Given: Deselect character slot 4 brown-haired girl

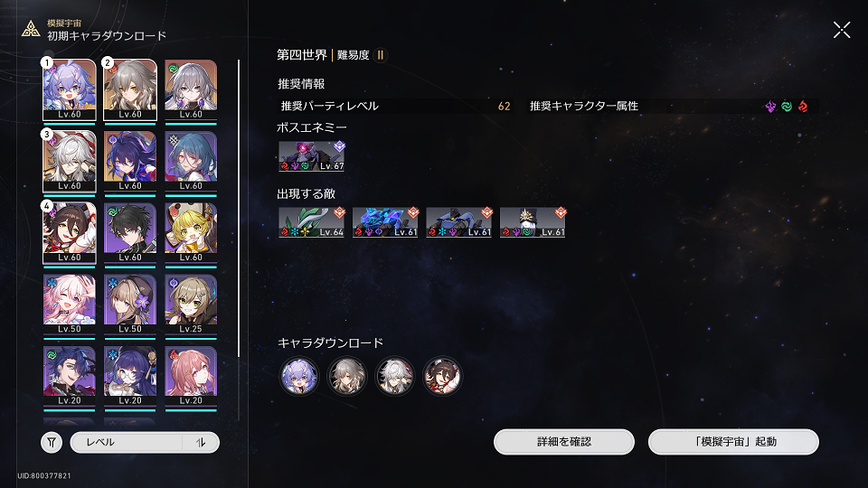Looking at the screenshot, I should pyautogui.click(x=70, y=233).
